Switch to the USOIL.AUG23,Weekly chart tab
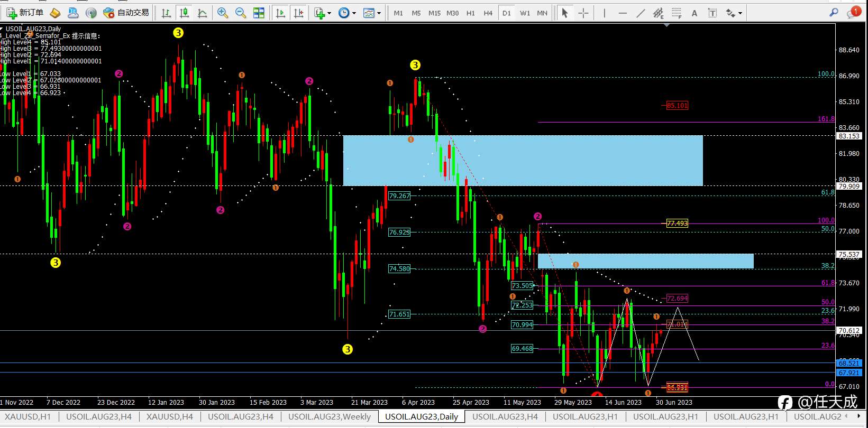This screenshot has width=868, height=428. [330, 417]
